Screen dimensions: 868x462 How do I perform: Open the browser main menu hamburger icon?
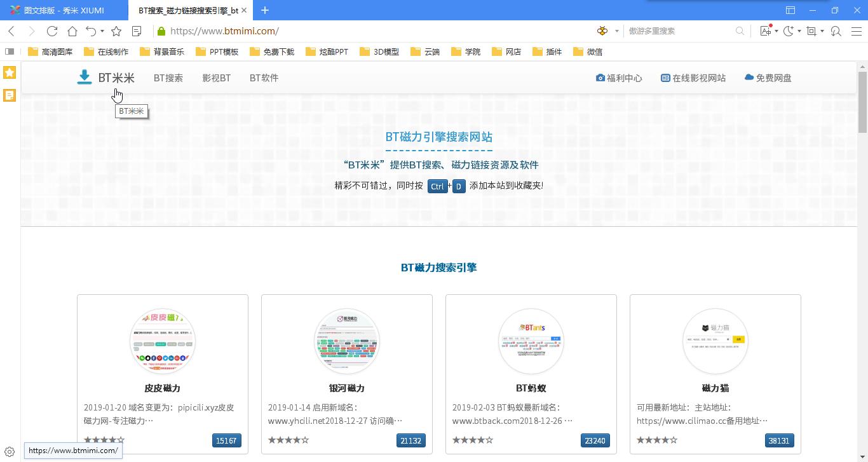click(856, 31)
